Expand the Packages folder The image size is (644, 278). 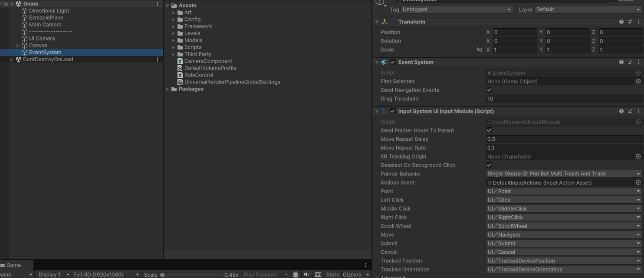pyautogui.click(x=168, y=89)
